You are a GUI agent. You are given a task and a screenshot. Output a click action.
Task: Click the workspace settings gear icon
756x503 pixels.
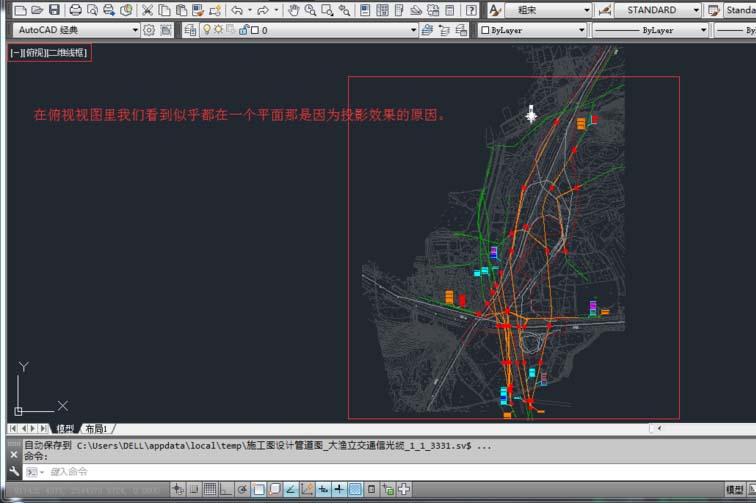pos(149,30)
